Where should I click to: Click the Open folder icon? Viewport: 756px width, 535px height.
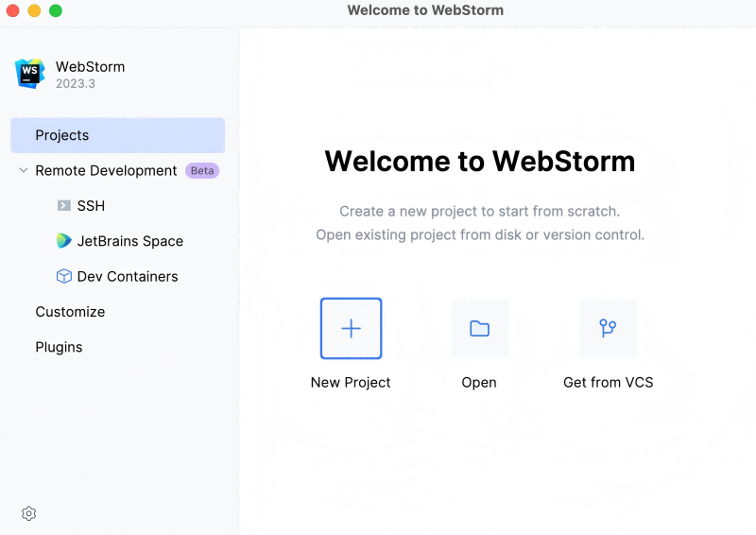480,329
